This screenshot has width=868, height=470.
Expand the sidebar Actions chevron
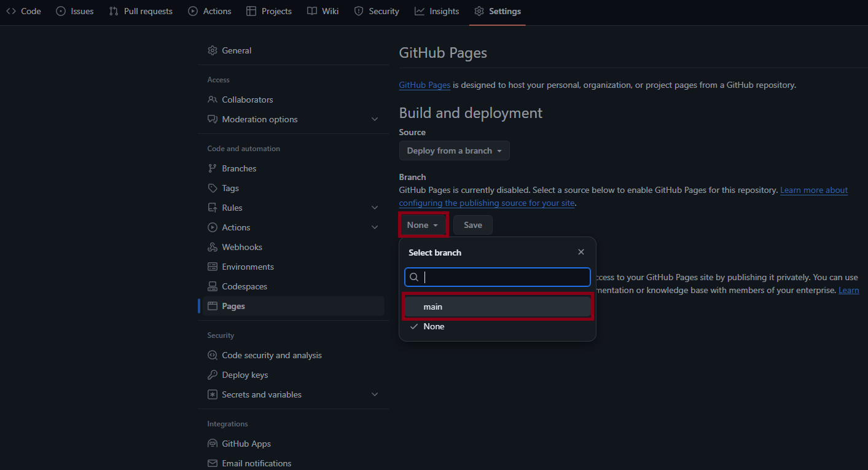tap(375, 227)
